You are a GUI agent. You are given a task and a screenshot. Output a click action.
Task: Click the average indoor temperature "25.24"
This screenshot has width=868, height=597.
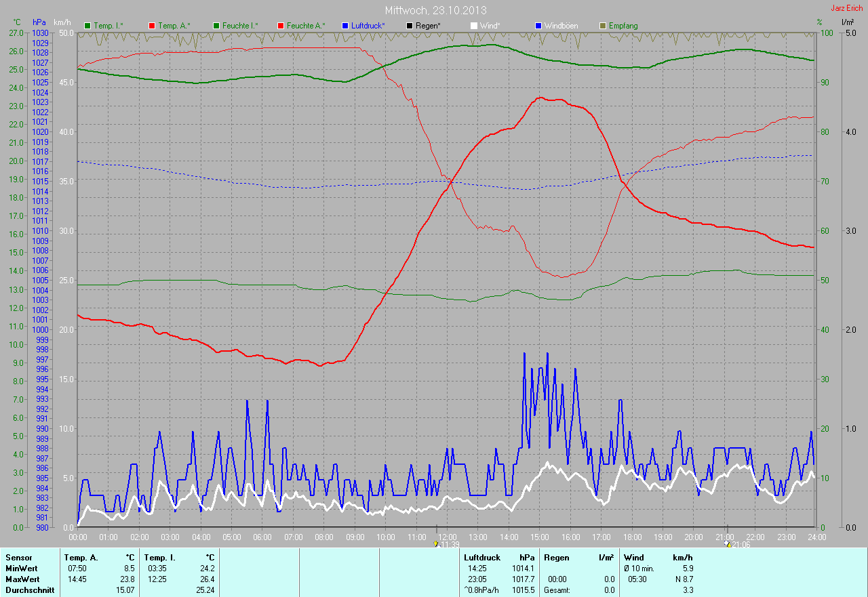(205, 590)
